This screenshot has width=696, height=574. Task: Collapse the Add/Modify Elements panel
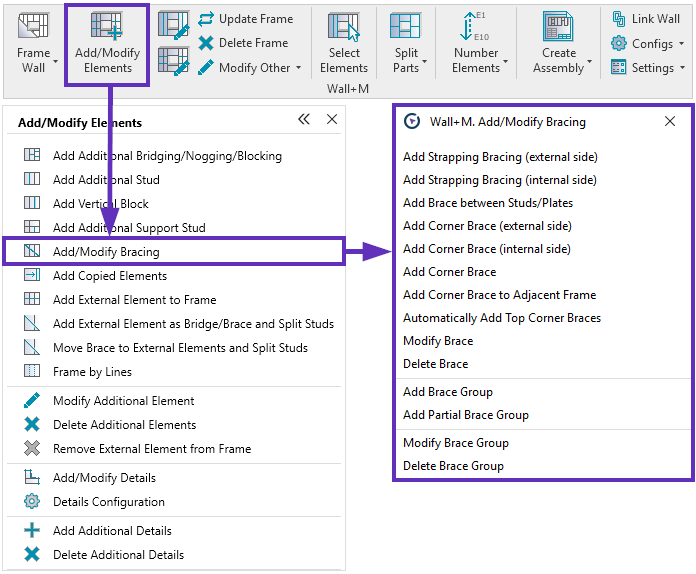coord(304,120)
